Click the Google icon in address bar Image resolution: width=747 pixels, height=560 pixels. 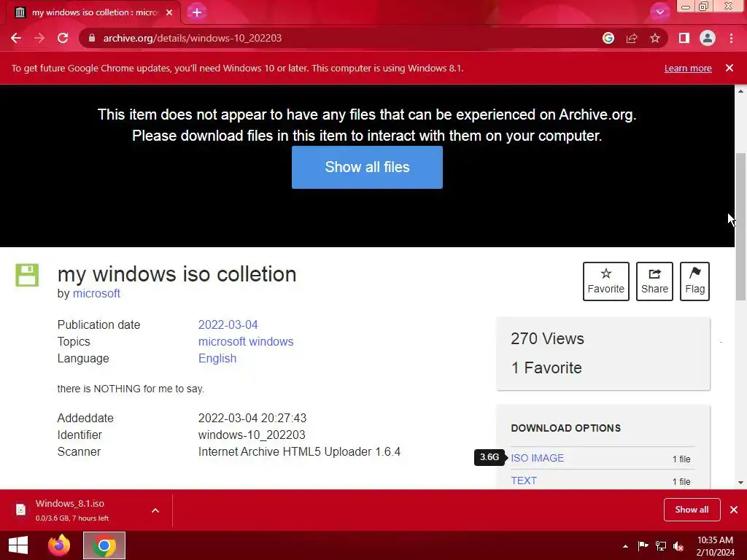click(x=608, y=38)
